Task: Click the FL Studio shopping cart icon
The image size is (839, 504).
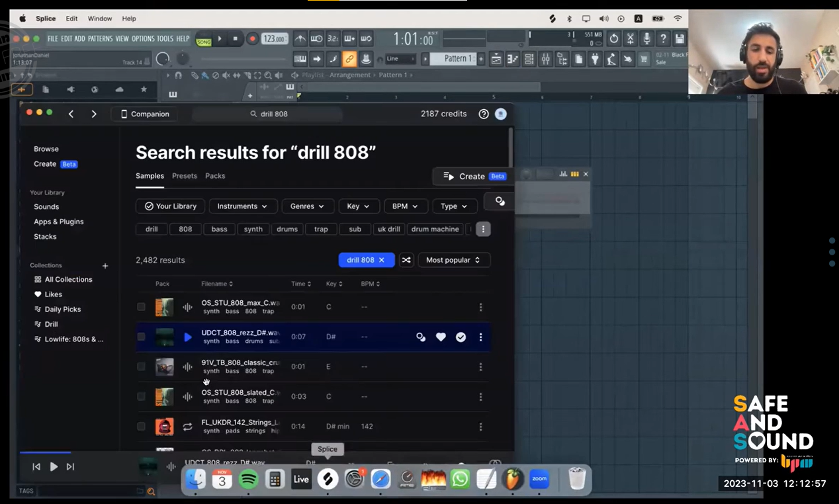Action: point(644,60)
